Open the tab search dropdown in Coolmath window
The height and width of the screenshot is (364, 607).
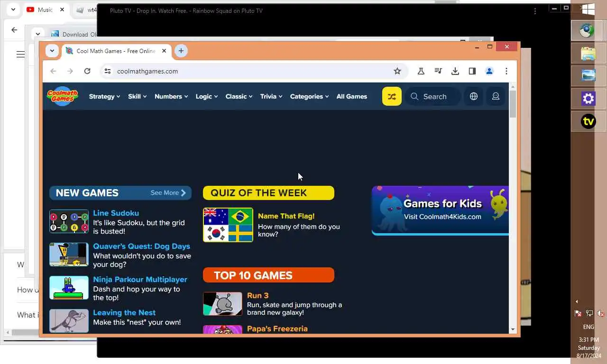coord(52,51)
